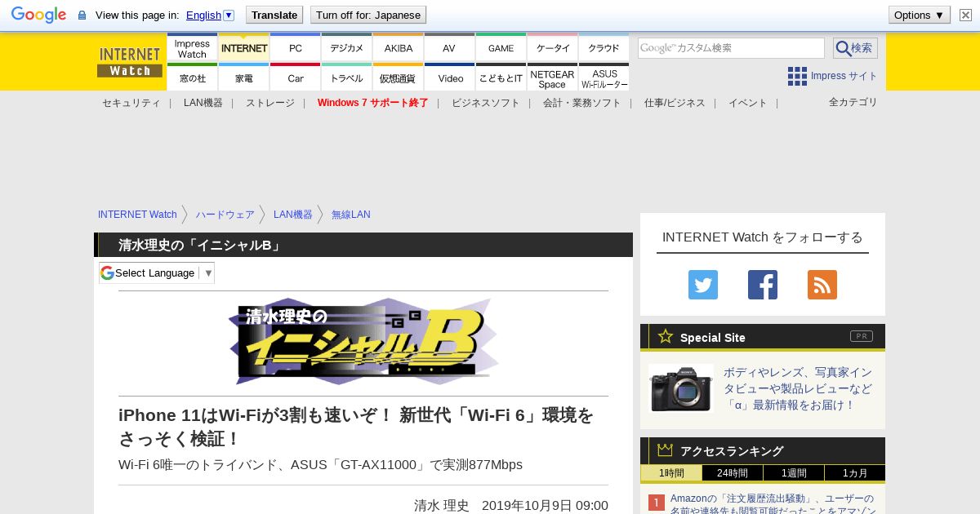Click the magnifier search button
The width and height of the screenshot is (980, 514).
tap(855, 48)
